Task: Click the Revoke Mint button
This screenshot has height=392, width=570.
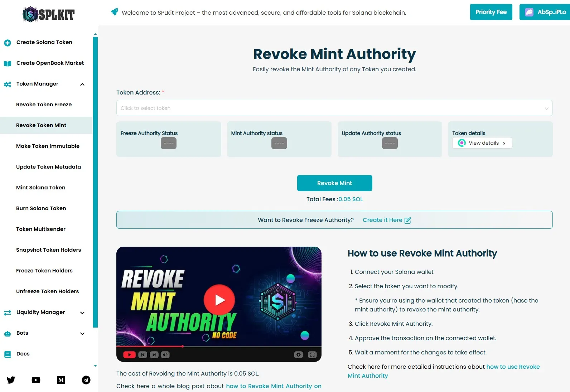Action: (x=334, y=183)
